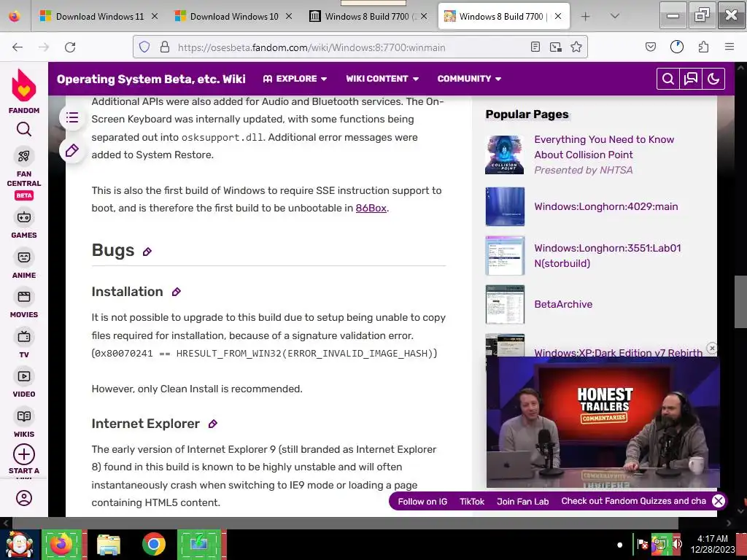Click the vertical page scrollbar thumb
The height and width of the screenshot is (560, 747).
pos(740,302)
